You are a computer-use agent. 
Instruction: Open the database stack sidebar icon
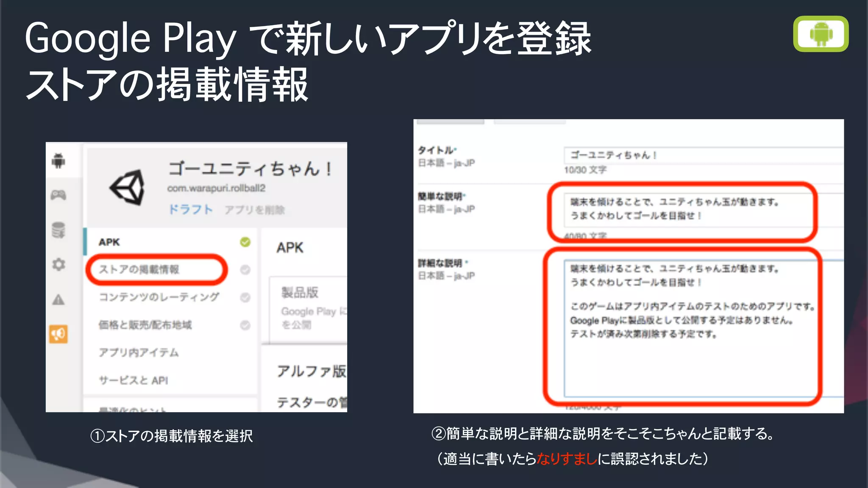tap(58, 230)
